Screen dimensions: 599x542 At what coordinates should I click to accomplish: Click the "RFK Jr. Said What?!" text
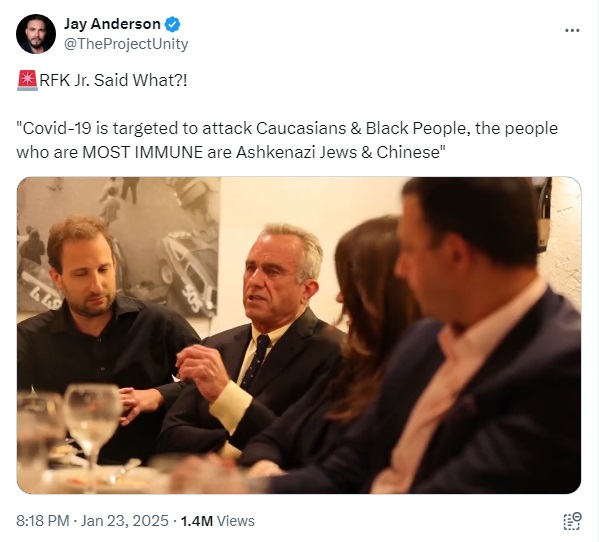tap(113, 80)
